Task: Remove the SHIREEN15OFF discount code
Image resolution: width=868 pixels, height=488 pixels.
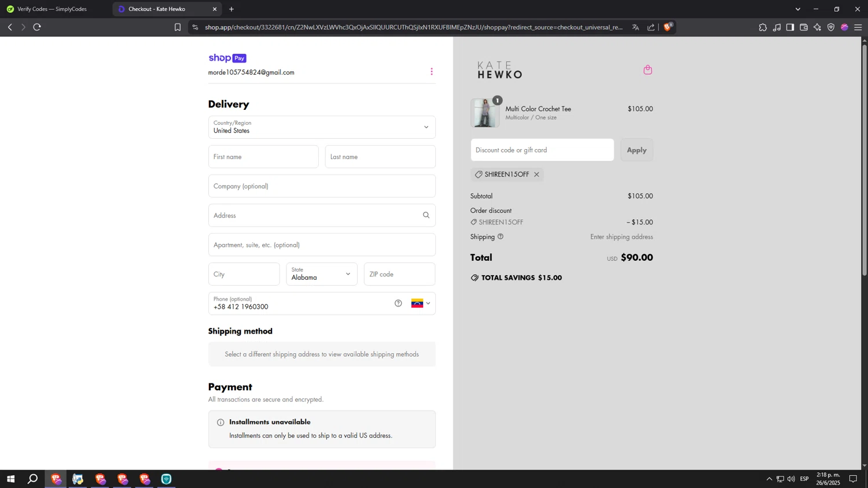Action: pyautogui.click(x=536, y=175)
